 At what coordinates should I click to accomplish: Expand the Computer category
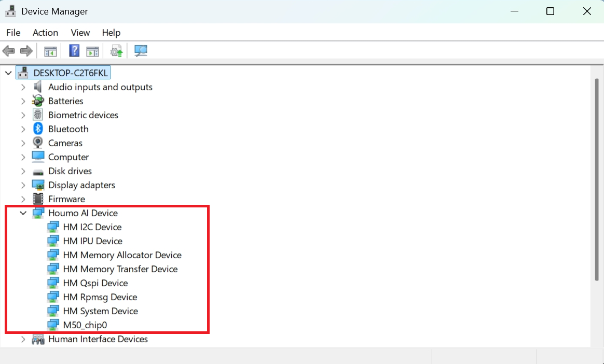pyautogui.click(x=23, y=157)
